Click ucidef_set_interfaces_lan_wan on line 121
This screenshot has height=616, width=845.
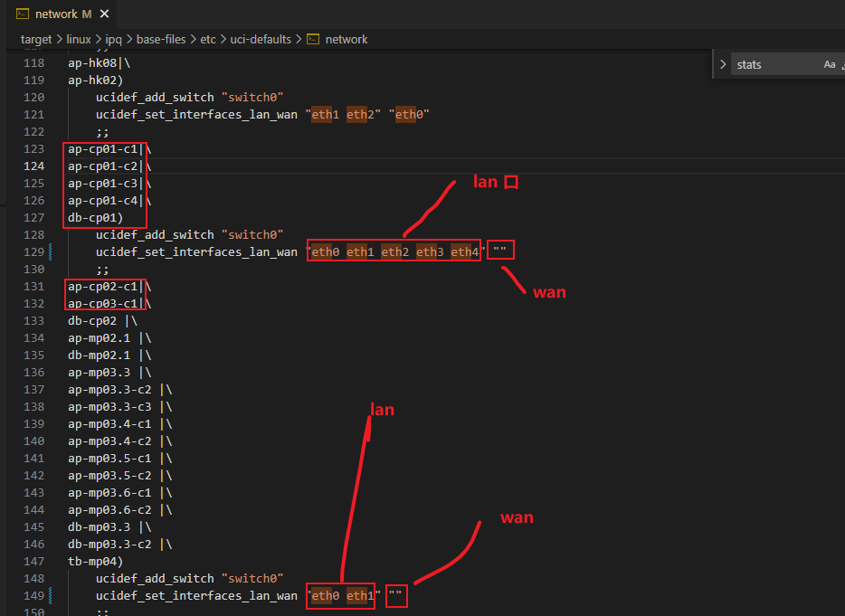pos(196,115)
